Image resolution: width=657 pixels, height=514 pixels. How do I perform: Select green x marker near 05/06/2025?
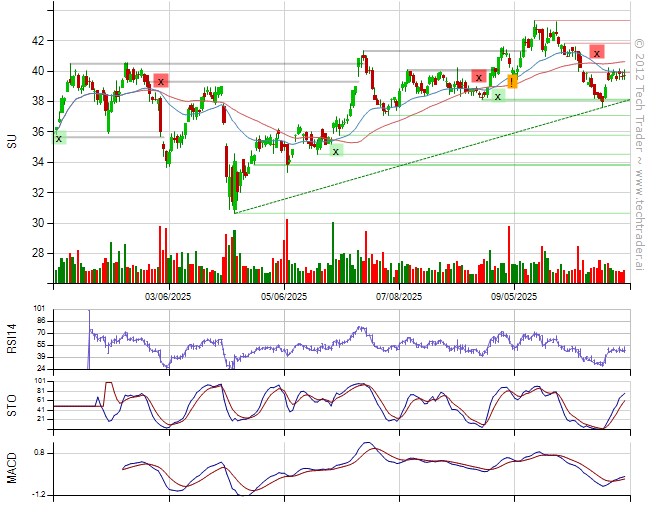(335, 151)
